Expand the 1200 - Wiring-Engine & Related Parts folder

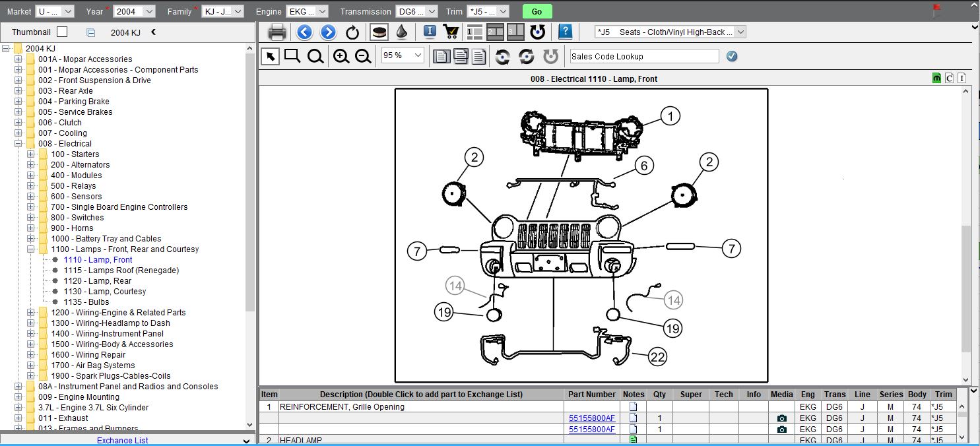point(31,313)
